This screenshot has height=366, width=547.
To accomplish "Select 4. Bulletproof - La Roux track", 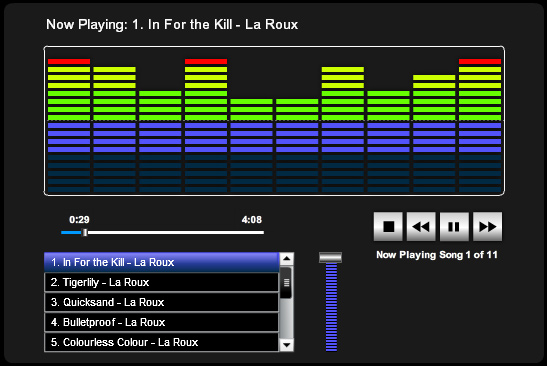I will tap(162, 322).
